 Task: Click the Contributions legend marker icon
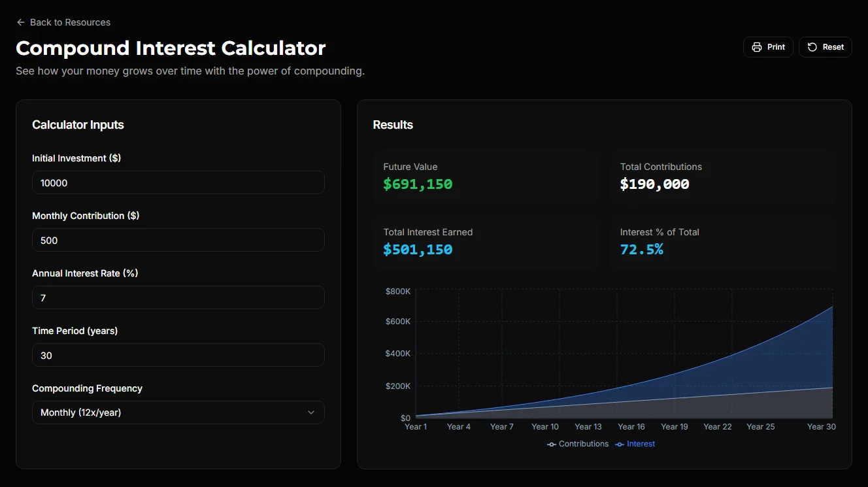pos(552,445)
